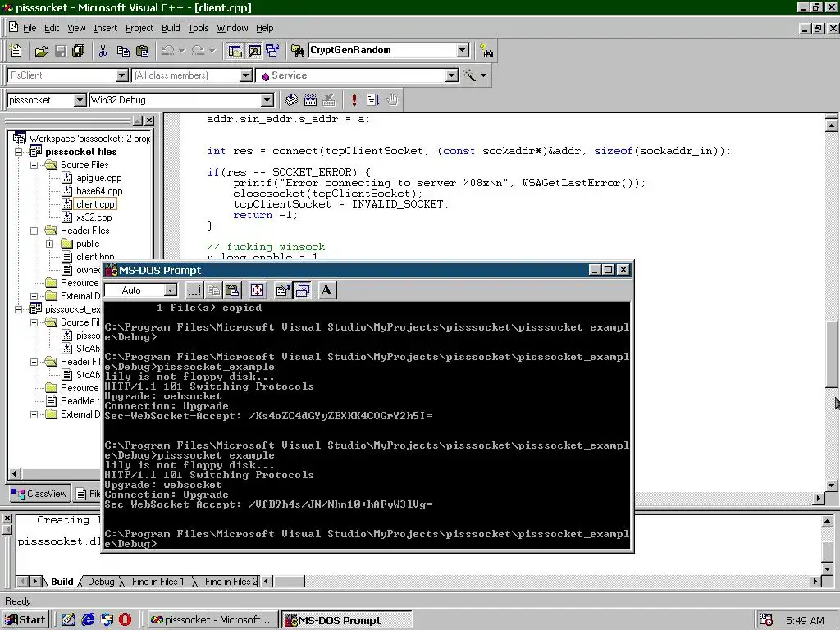Paste from clipboard in Visual C++ toolbar
The height and width of the screenshot is (630, 840).
[x=143, y=51]
